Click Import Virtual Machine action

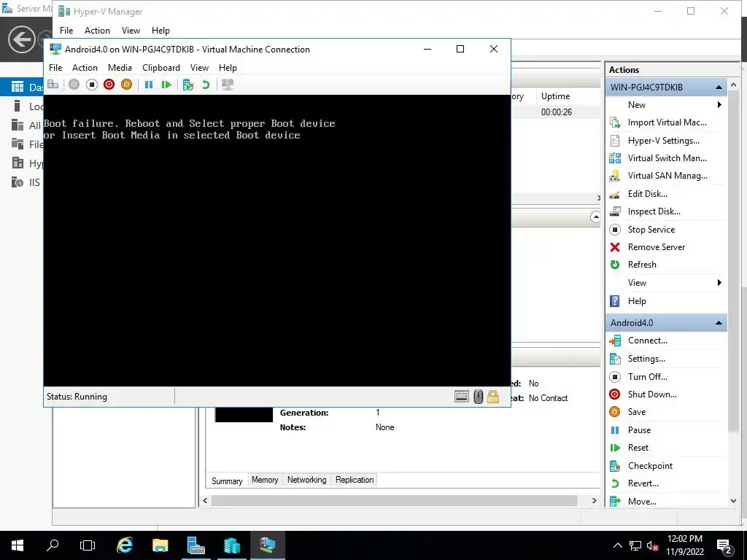[665, 122]
